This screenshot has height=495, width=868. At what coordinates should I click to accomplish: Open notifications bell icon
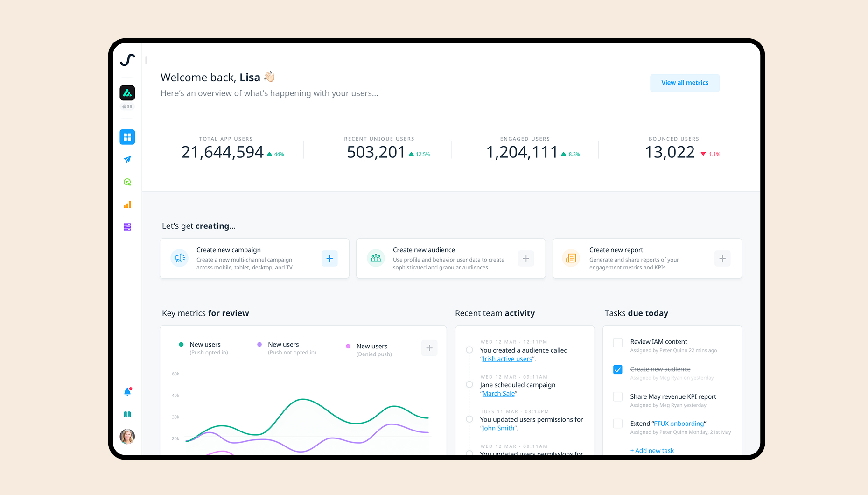(127, 392)
